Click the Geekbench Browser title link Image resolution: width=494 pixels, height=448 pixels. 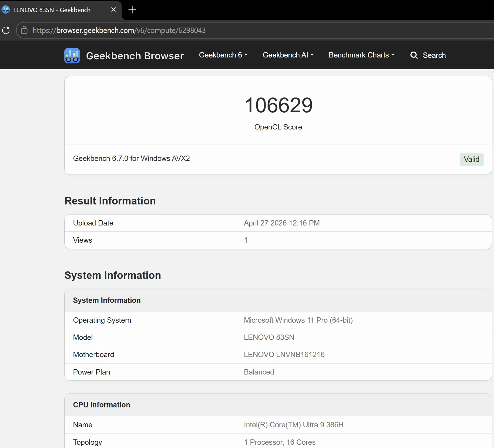(135, 56)
